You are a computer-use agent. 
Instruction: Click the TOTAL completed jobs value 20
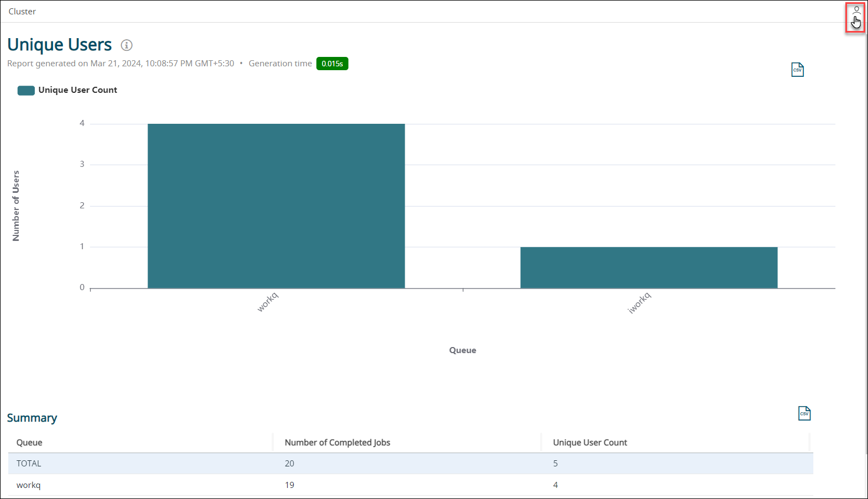coord(289,464)
